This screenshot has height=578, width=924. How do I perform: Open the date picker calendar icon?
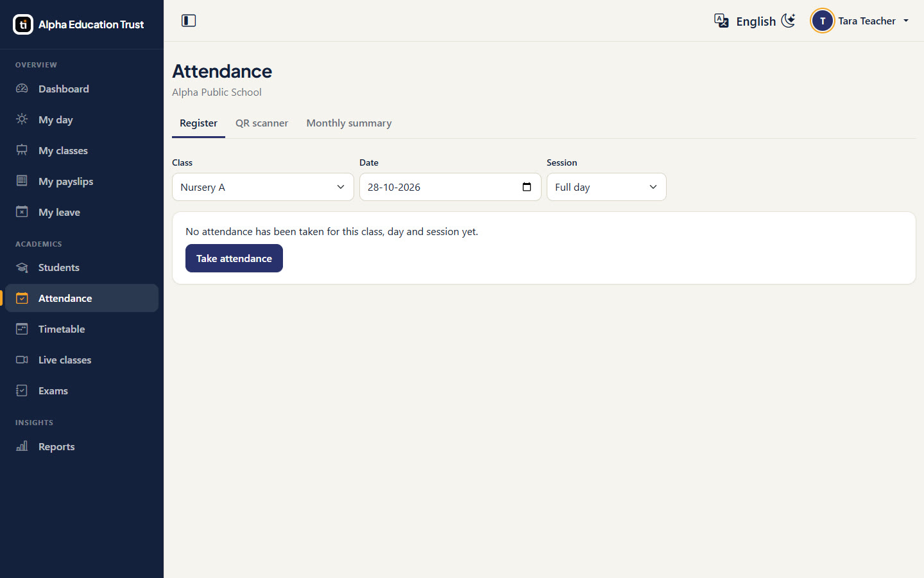(x=527, y=187)
